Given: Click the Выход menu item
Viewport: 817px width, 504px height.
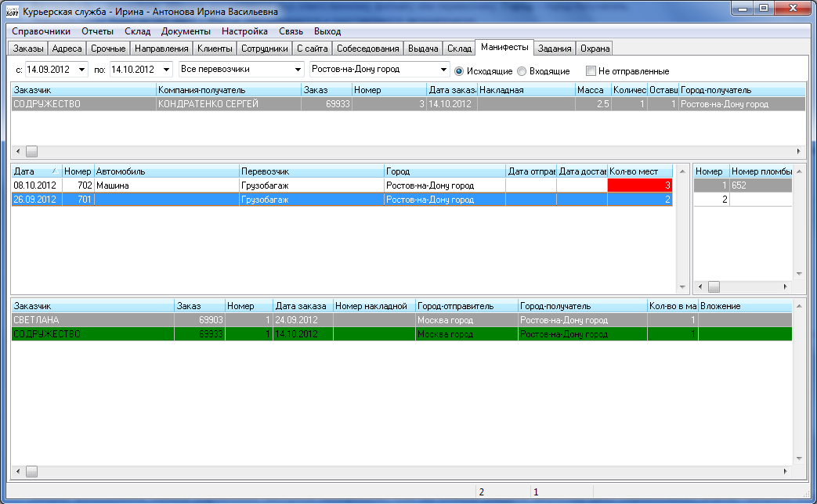Looking at the screenshot, I should click(x=327, y=31).
